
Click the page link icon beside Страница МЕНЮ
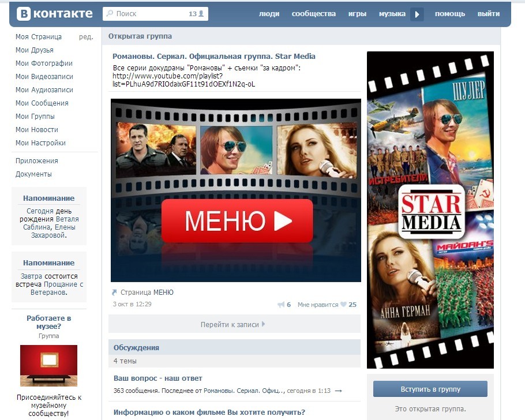pos(114,292)
